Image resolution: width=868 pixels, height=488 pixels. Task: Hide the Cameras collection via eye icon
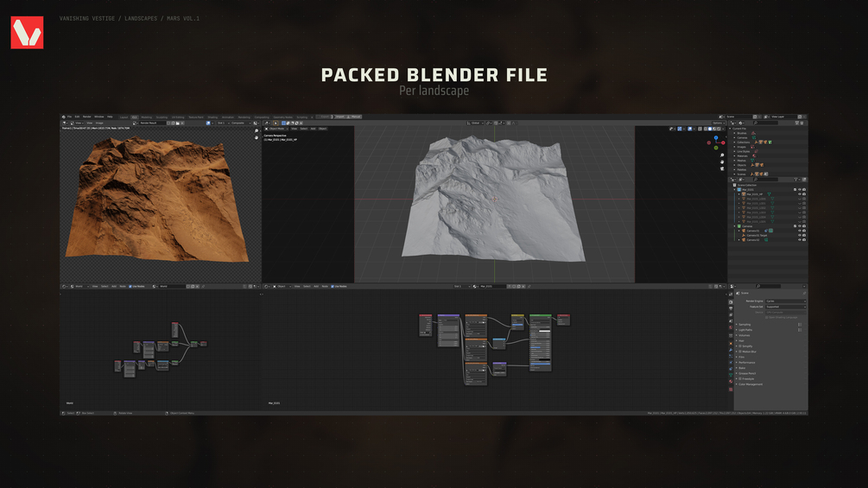(x=800, y=226)
